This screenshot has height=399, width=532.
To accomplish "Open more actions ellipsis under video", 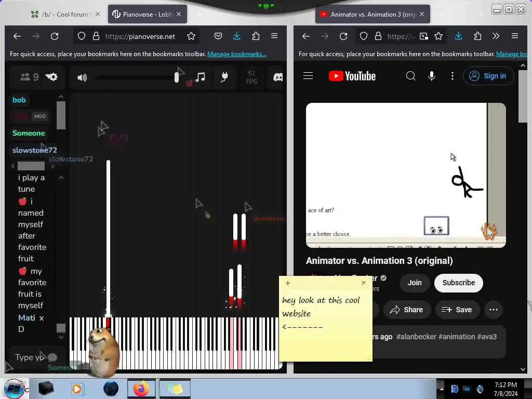I will click(494, 310).
